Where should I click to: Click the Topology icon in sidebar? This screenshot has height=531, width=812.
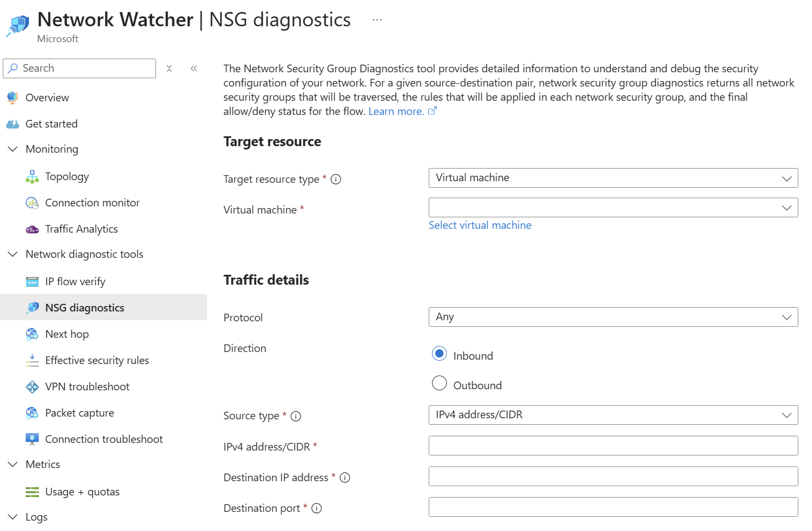click(x=32, y=177)
